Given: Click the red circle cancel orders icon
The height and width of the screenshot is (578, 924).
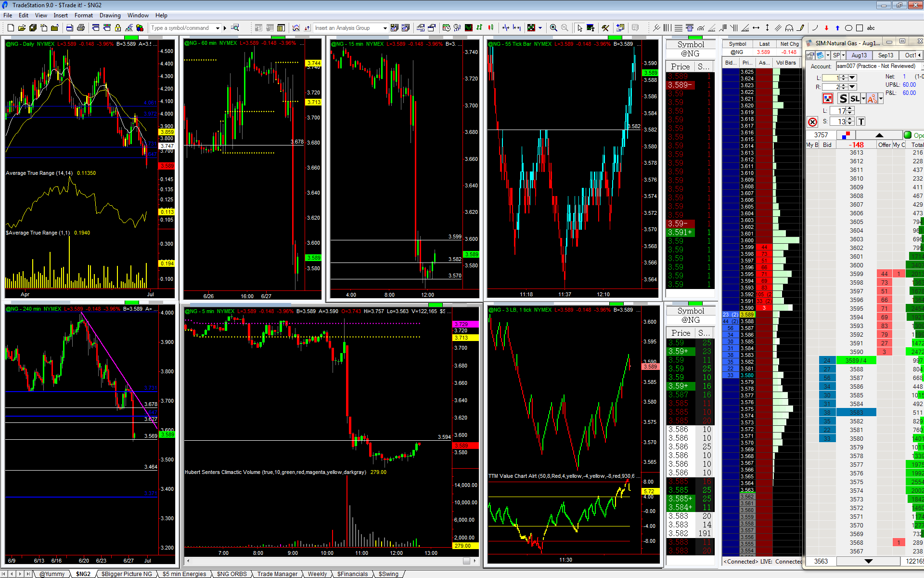Looking at the screenshot, I should tap(812, 122).
